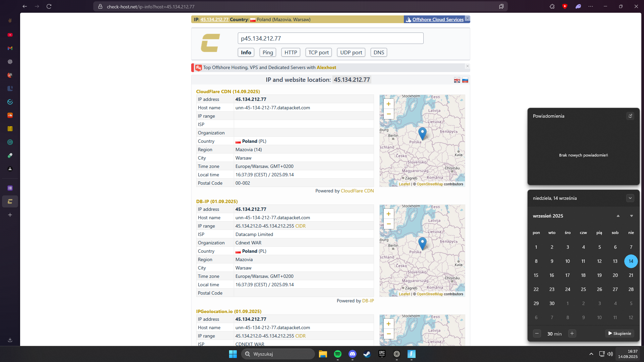The image size is (644, 362).
Task: Collapse the calendar with chevron button
Action: [x=630, y=198]
